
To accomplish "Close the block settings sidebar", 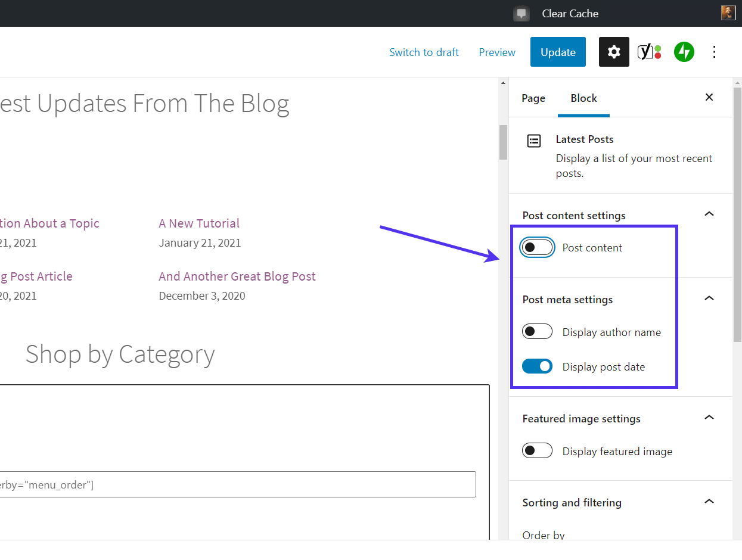I will point(709,97).
